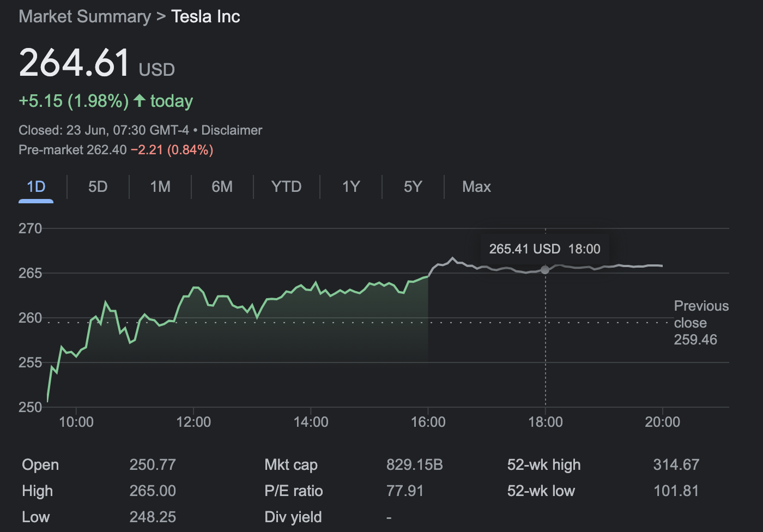Screen dimensions: 763x532
Task: Click the Open label
Action: (x=40, y=465)
